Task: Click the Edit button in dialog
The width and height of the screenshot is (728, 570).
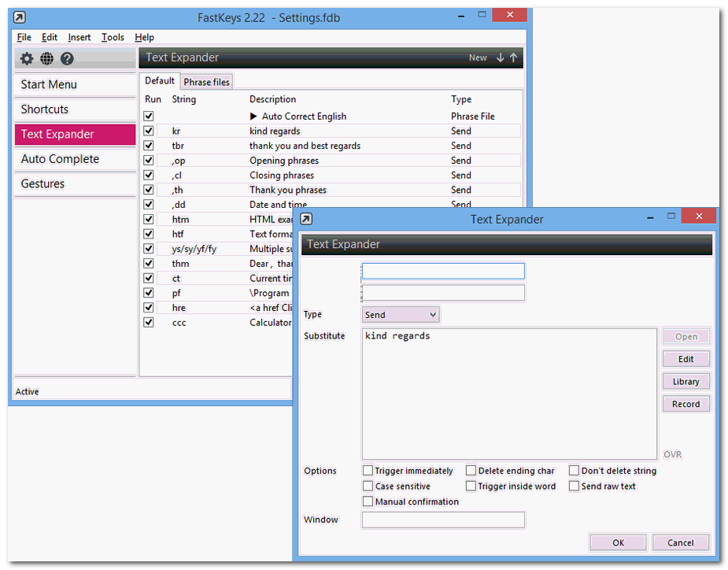Action: click(686, 359)
